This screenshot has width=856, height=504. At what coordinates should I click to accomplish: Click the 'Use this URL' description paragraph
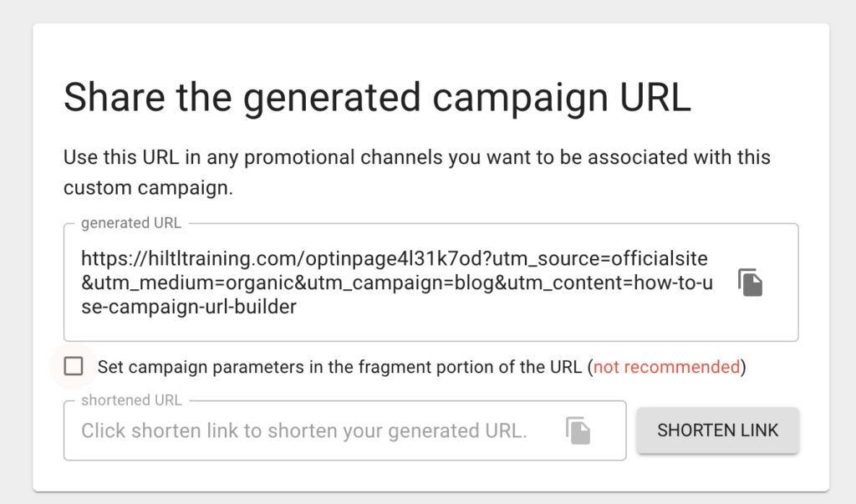tap(417, 172)
